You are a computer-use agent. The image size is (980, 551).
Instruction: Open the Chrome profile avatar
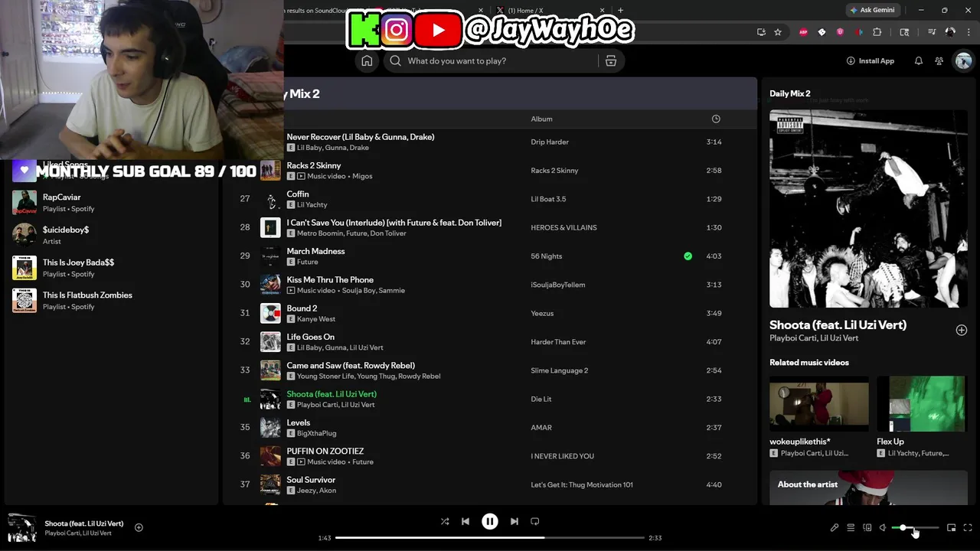[950, 32]
